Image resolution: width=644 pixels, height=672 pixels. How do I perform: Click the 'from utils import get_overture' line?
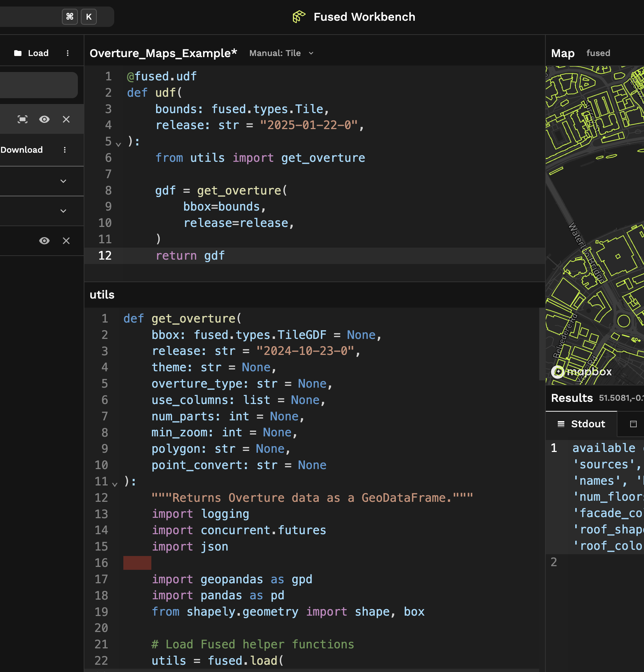(260, 158)
